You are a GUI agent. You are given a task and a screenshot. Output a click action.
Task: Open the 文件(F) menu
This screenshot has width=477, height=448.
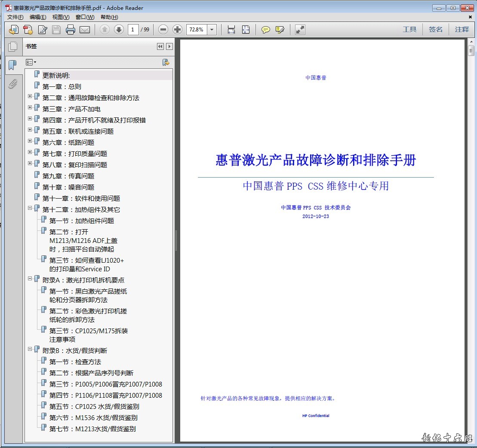15,17
